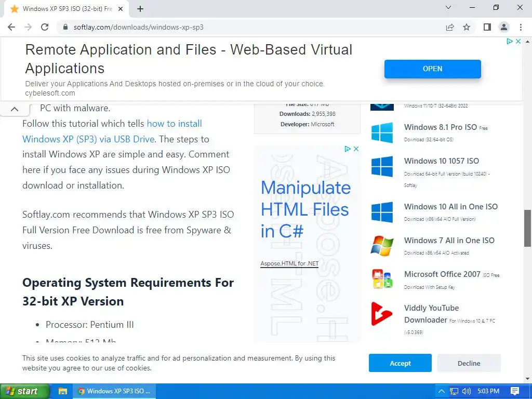
Task: Click the Downloads: 2,955,398 text
Action: 308,114
